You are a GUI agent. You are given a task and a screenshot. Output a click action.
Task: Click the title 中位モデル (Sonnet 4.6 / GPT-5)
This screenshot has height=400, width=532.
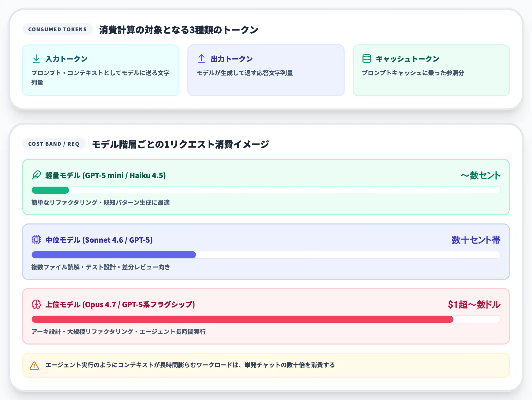[99, 240]
